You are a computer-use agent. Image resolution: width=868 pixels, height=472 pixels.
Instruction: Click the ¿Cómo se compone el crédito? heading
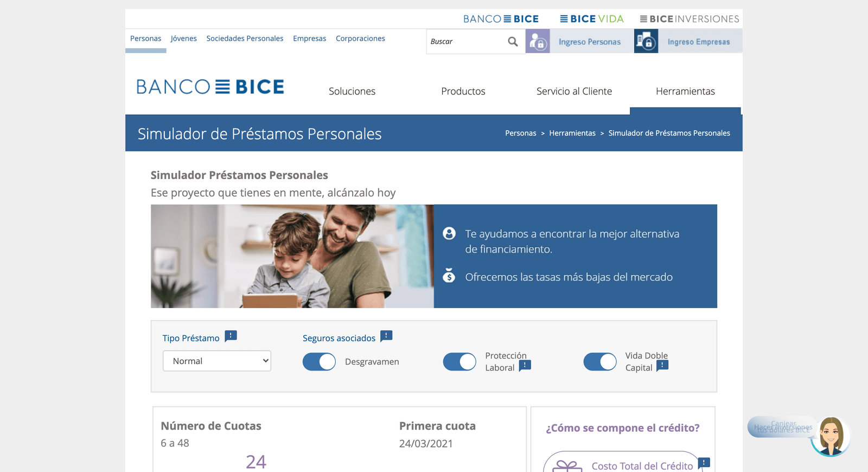(x=623, y=428)
